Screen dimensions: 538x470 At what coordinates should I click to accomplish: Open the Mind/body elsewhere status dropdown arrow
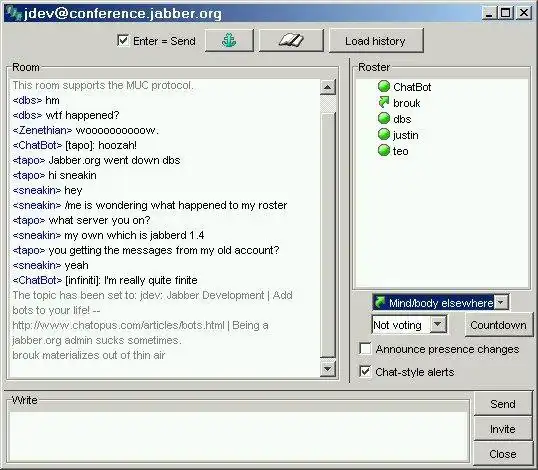tap(501, 302)
